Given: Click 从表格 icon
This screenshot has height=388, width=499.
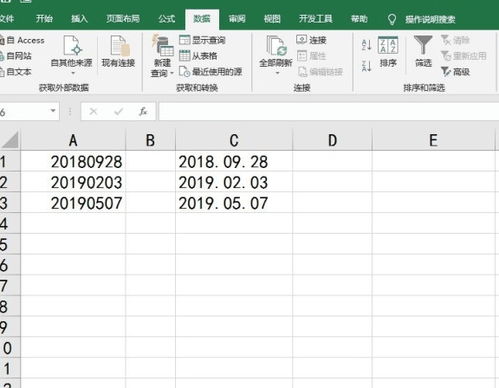Looking at the screenshot, I should 184,56.
